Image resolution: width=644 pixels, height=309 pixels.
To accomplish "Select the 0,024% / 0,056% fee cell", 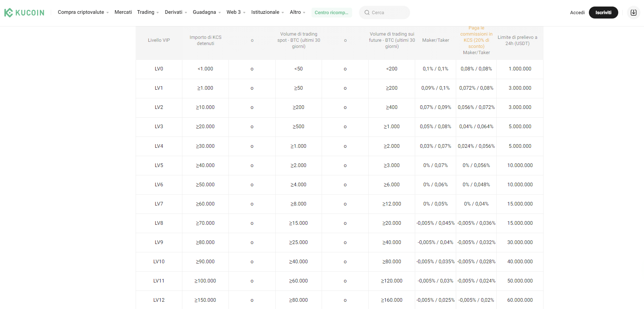I will pos(476,146).
